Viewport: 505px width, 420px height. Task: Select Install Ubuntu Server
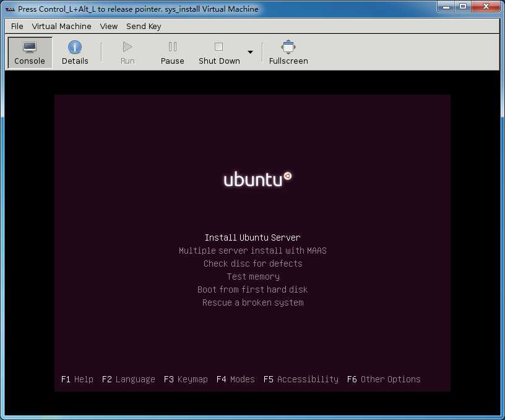click(252, 238)
